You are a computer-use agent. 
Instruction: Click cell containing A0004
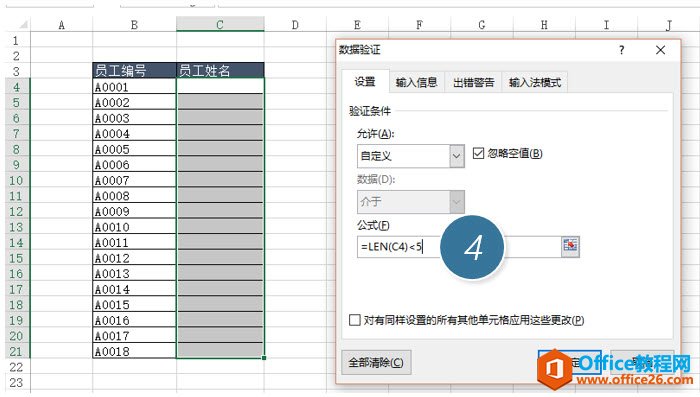[x=134, y=134]
